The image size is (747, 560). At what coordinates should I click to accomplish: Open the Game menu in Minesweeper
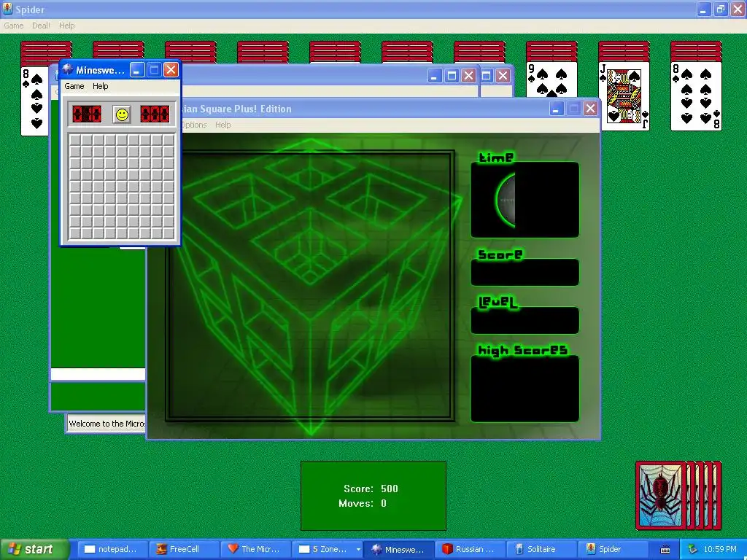(x=74, y=86)
